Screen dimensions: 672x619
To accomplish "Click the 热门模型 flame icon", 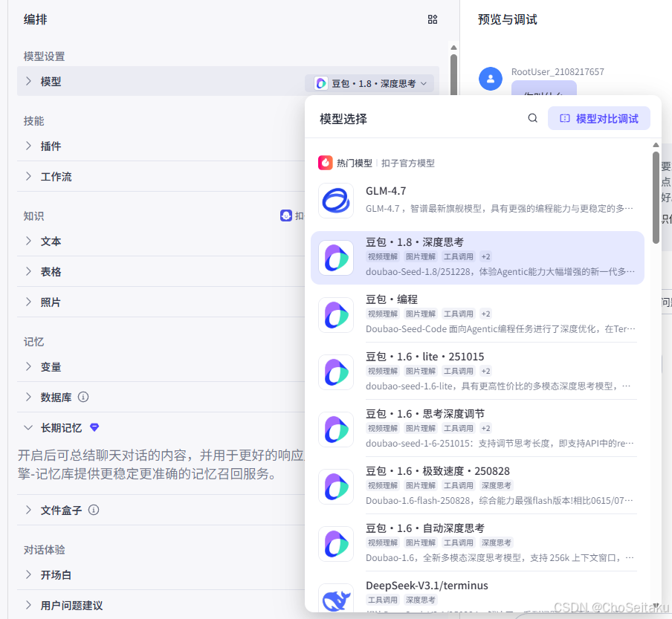I will pos(326,163).
